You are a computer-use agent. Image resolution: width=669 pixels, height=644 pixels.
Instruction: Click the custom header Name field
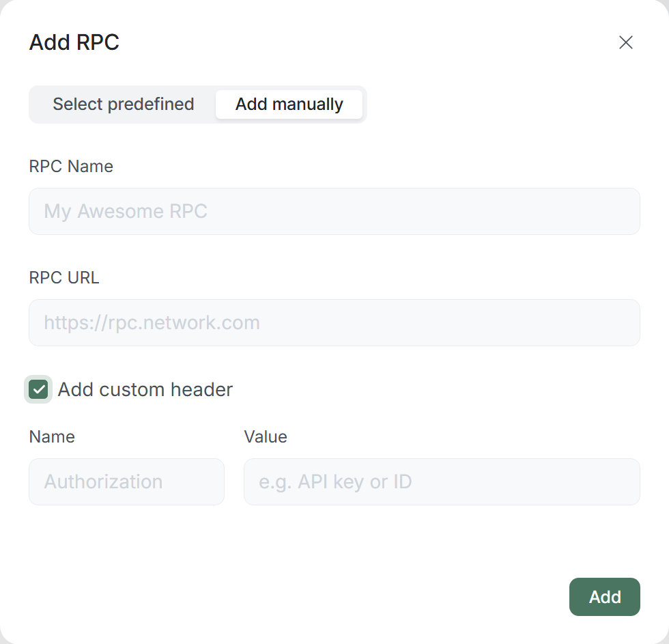pos(126,481)
